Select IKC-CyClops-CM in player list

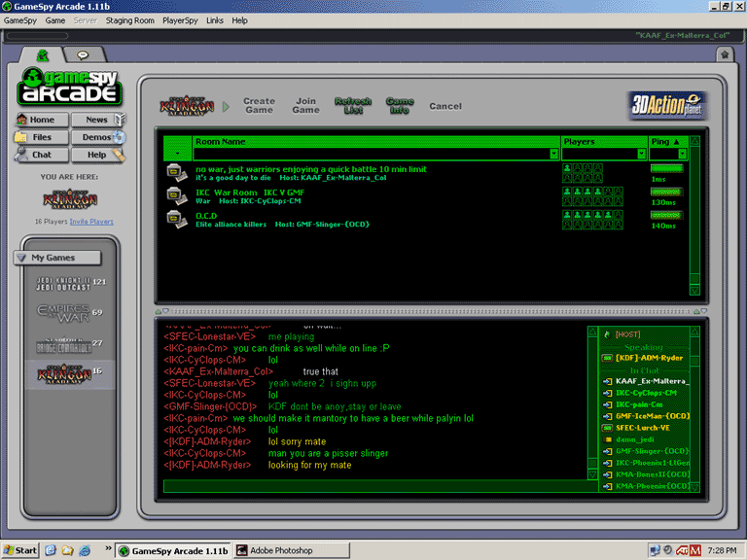click(646, 393)
